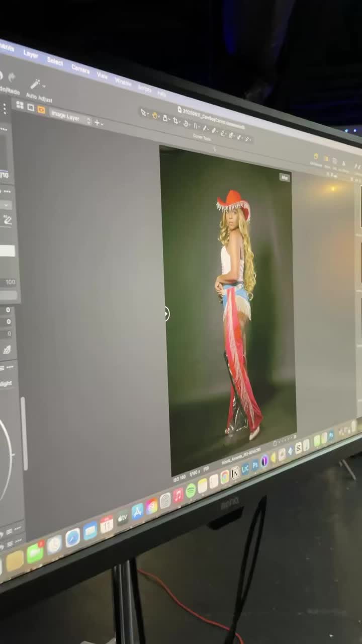362x644 pixels.
Task: Select the Pan hand tool
Action: click(x=154, y=116)
